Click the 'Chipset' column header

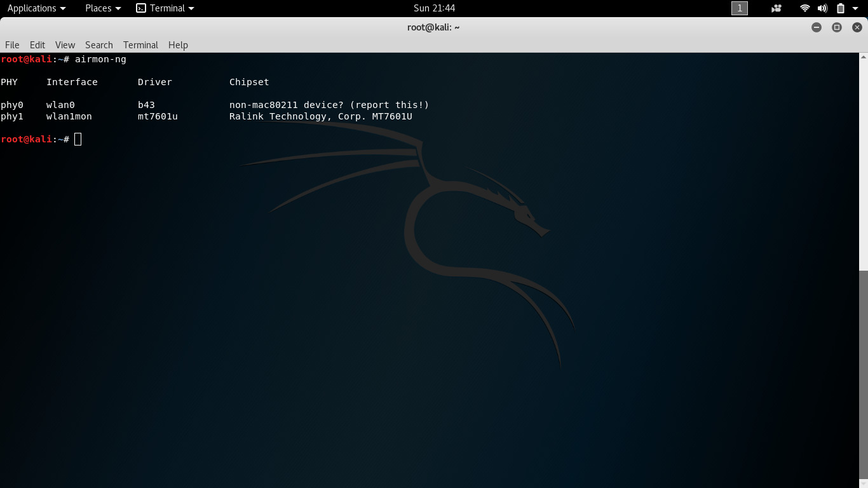pyautogui.click(x=249, y=82)
